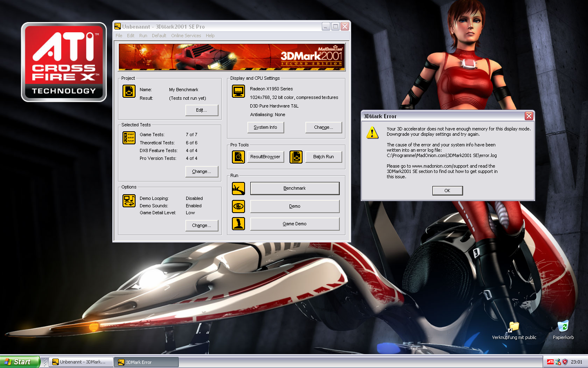The image size is (588, 368).
Task: Click the taskbar clock 23:01
Action: click(577, 362)
